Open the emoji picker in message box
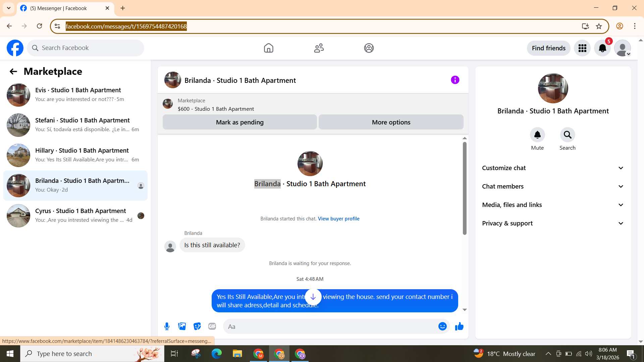Screen dimensions: 644x362 click(442, 326)
